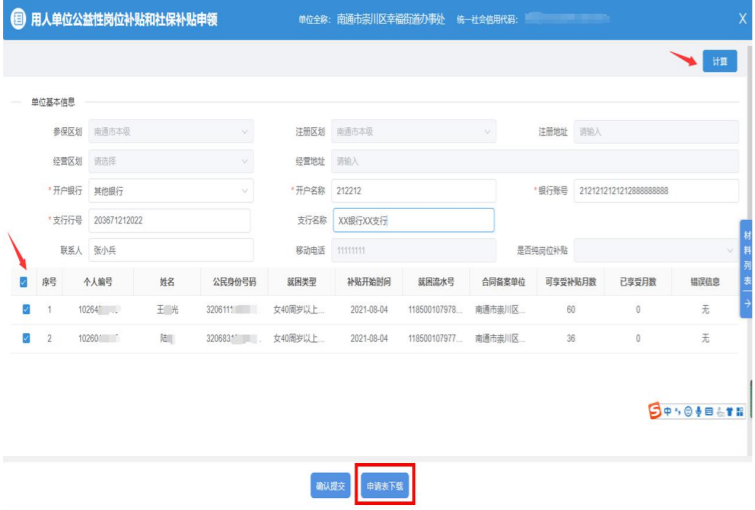
Task: Expand the 是否纯岗位补贴 dropdown
Action: (654, 249)
